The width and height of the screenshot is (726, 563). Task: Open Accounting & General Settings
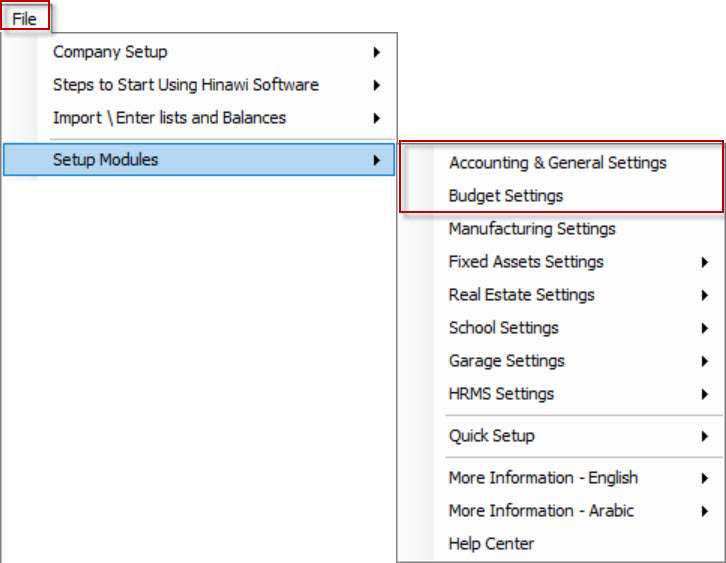(x=561, y=163)
